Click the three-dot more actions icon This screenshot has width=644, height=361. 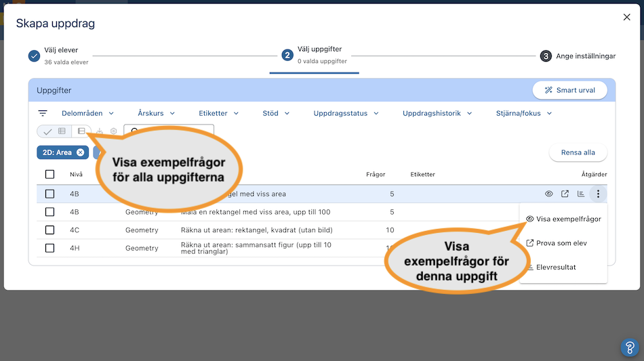pos(598,194)
